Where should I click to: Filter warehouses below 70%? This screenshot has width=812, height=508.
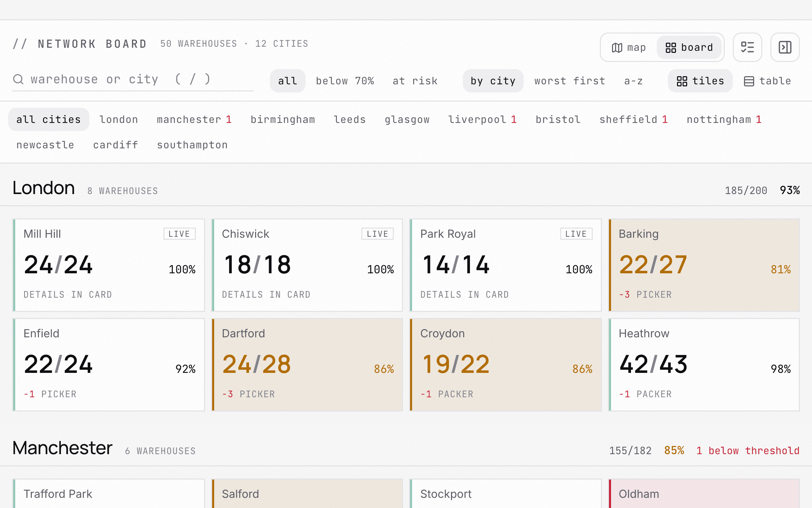[x=345, y=81]
